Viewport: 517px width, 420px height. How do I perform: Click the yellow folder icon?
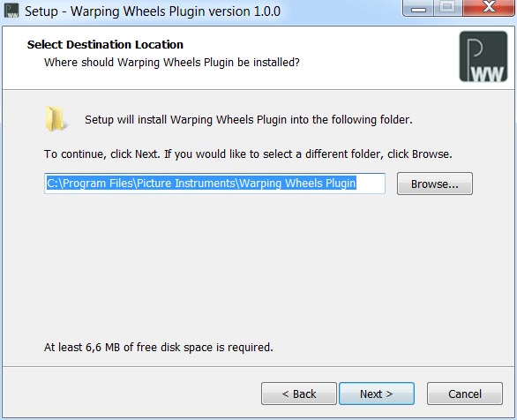[x=55, y=119]
